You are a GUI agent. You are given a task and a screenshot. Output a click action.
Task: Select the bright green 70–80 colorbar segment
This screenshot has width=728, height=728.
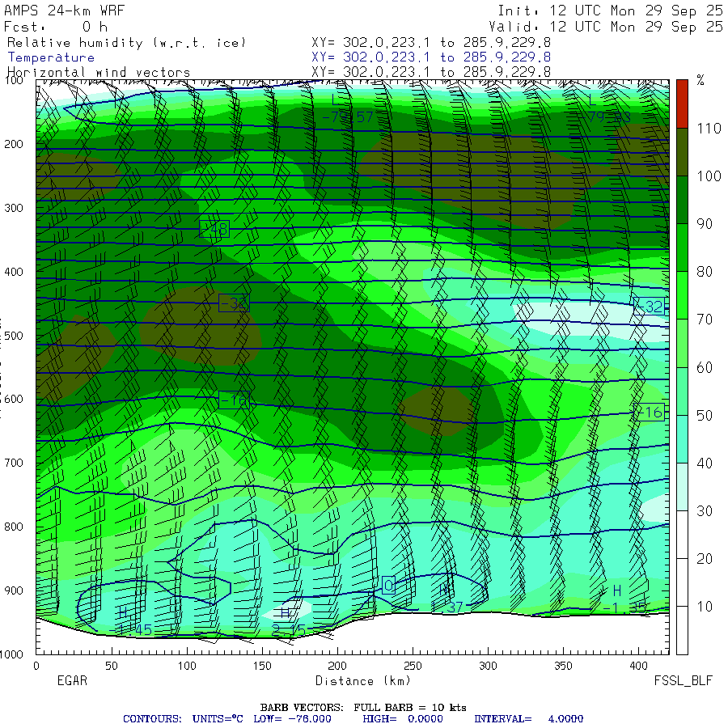coord(682,295)
